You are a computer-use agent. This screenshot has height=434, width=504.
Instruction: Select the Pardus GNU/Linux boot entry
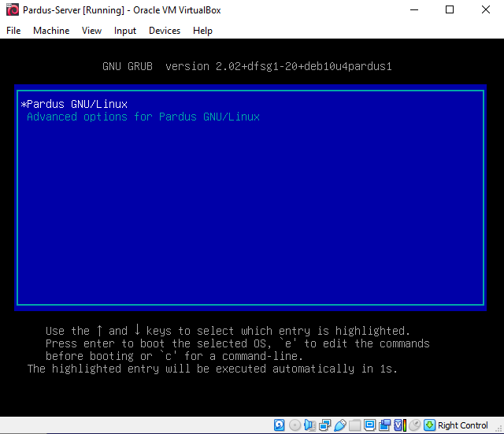(77, 104)
